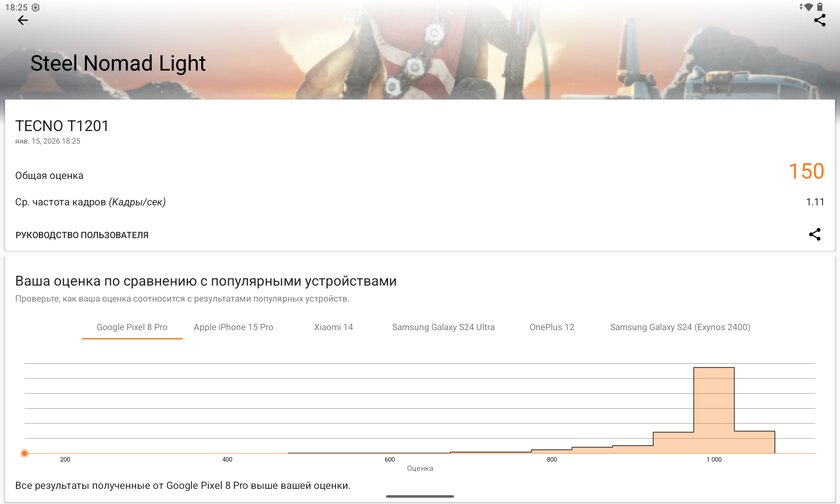Tap the Wi-Fi status icon
The image size is (840, 504).
[808, 7]
